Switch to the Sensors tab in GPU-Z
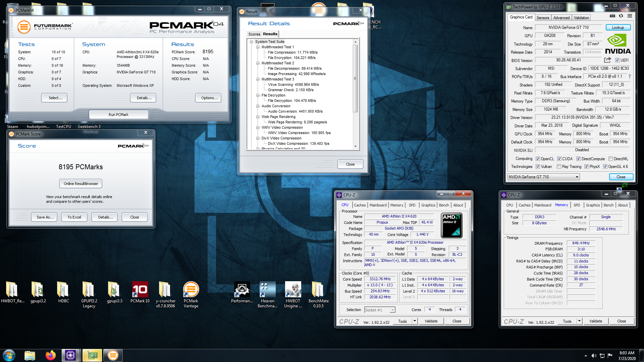The image size is (644, 362). [x=543, y=18]
